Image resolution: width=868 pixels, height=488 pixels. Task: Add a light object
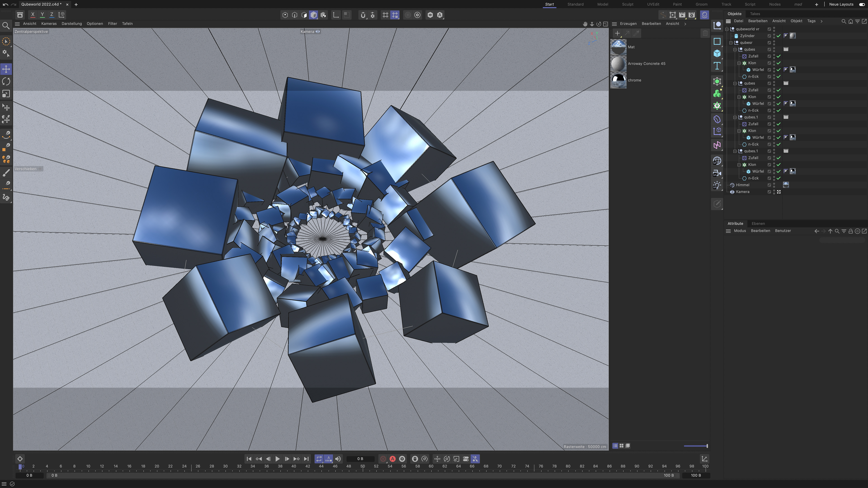pyautogui.click(x=717, y=185)
